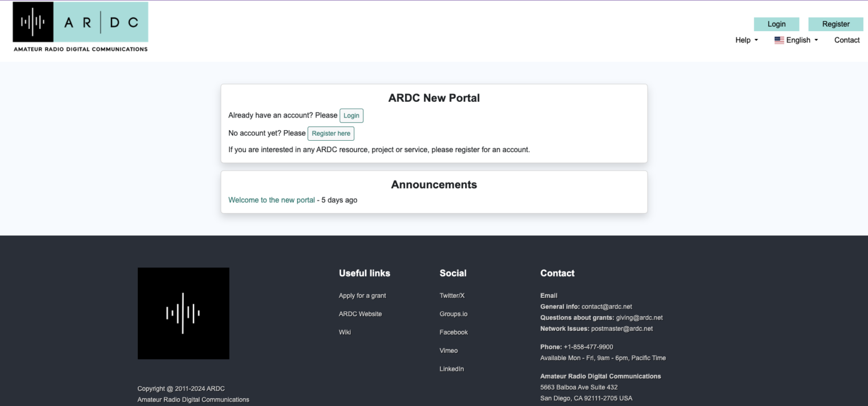Open the Wiki link in footer

click(x=345, y=332)
